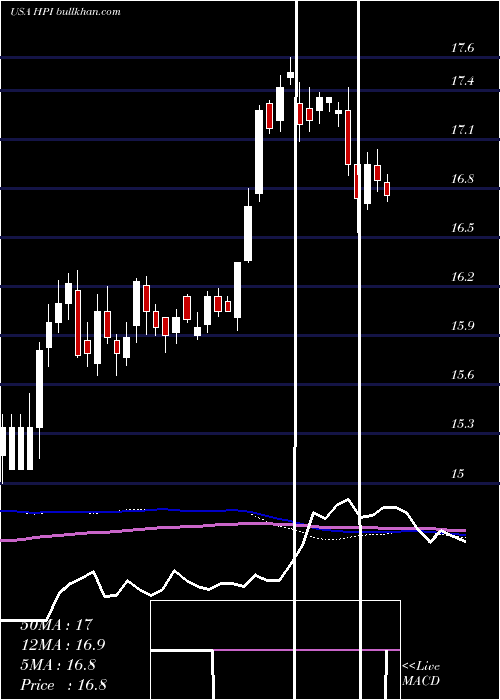Click the 17.1 price axis label
The width and height of the screenshot is (500, 700).
tap(462, 130)
